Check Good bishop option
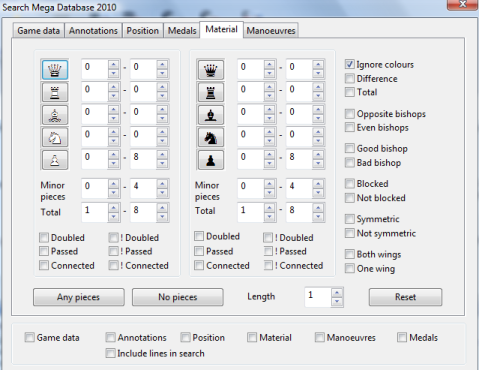This screenshot has height=370, width=479. (x=349, y=148)
